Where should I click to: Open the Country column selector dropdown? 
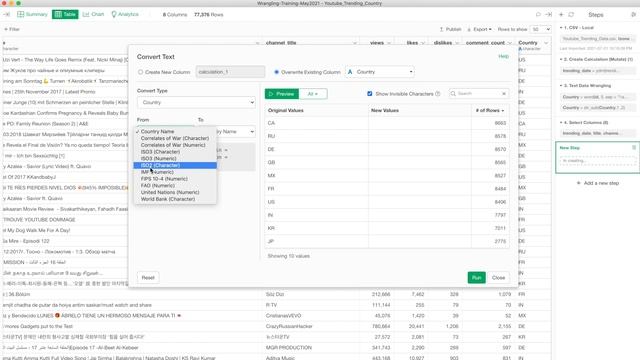point(380,72)
